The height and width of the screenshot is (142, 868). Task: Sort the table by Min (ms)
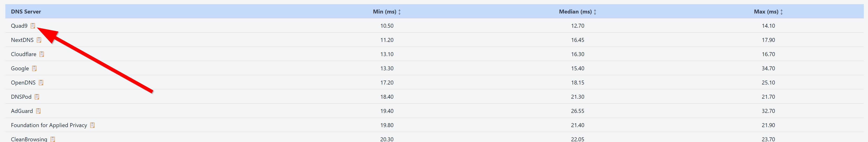tap(387, 11)
